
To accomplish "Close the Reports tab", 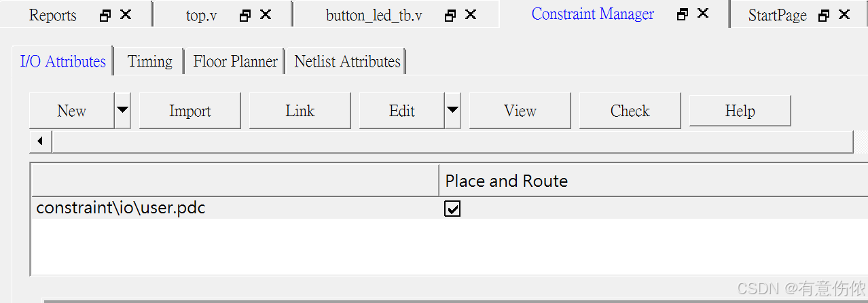I will pos(126,14).
